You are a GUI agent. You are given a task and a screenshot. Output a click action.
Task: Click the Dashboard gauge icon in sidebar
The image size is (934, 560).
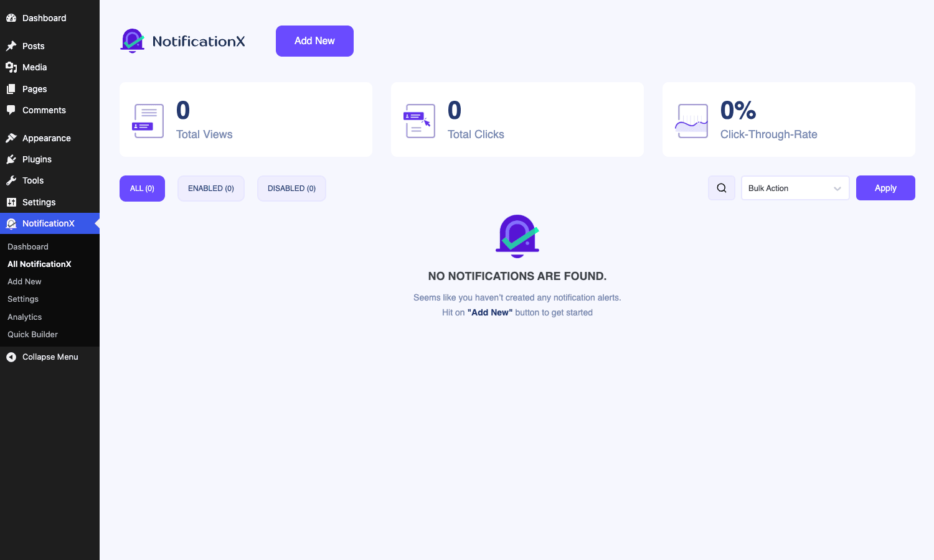coord(11,18)
